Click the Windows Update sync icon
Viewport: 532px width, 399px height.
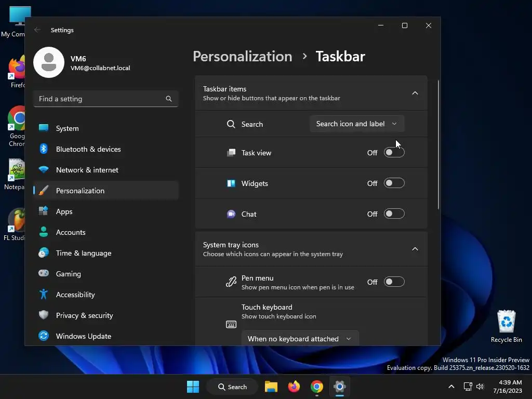pos(44,336)
